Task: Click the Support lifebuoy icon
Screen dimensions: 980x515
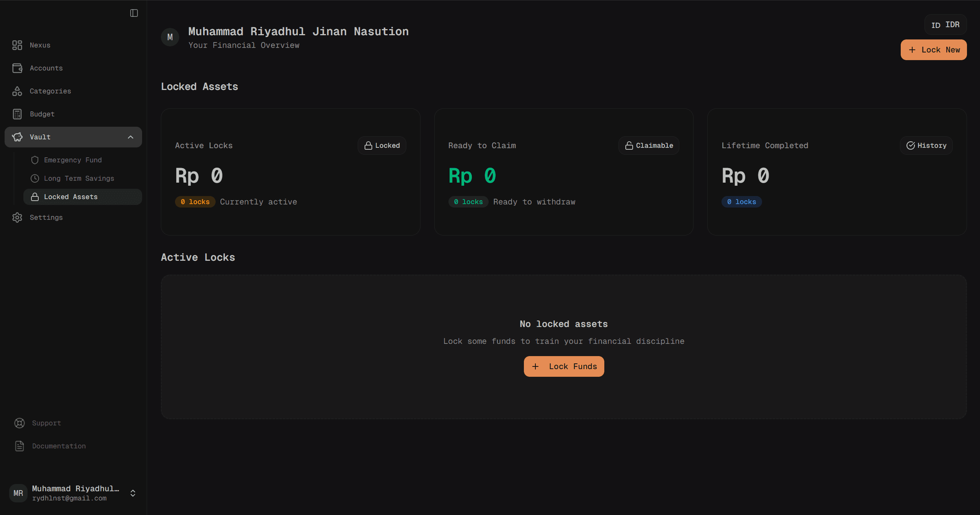Action: coord(20,423)
